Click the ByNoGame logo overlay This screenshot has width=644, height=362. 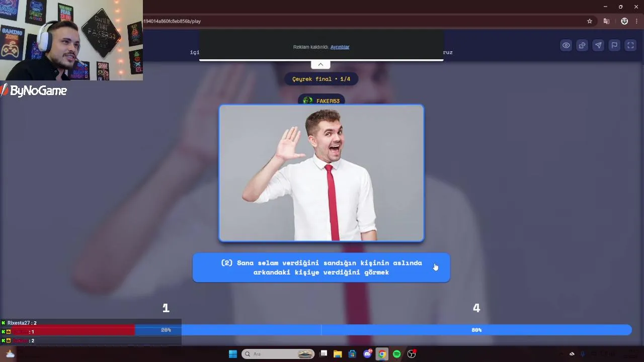(34, 90)
